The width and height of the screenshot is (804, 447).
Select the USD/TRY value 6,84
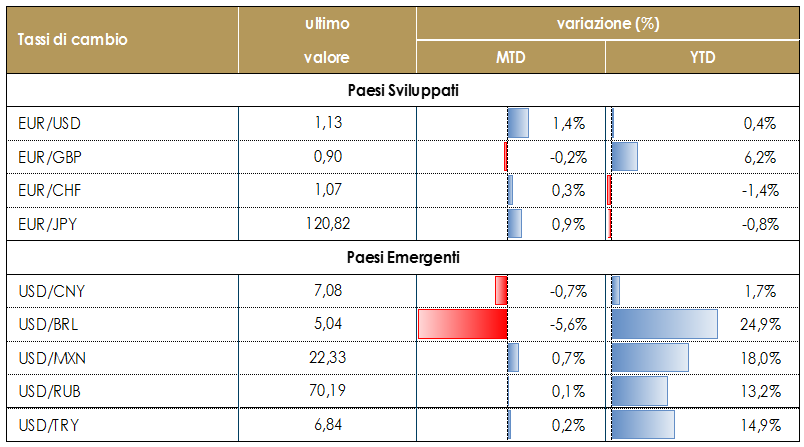pyautogui.click(x=327, y=425)
